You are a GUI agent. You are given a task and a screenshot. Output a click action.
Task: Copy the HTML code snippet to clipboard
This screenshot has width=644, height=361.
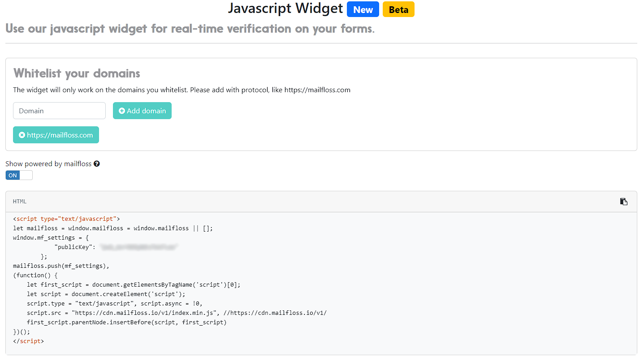coord(623,202)
